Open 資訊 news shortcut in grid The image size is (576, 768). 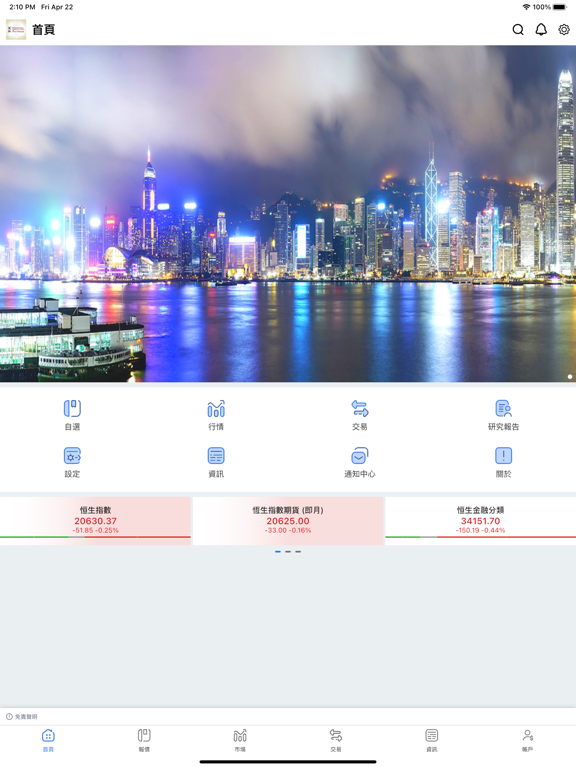coord(216,462)
